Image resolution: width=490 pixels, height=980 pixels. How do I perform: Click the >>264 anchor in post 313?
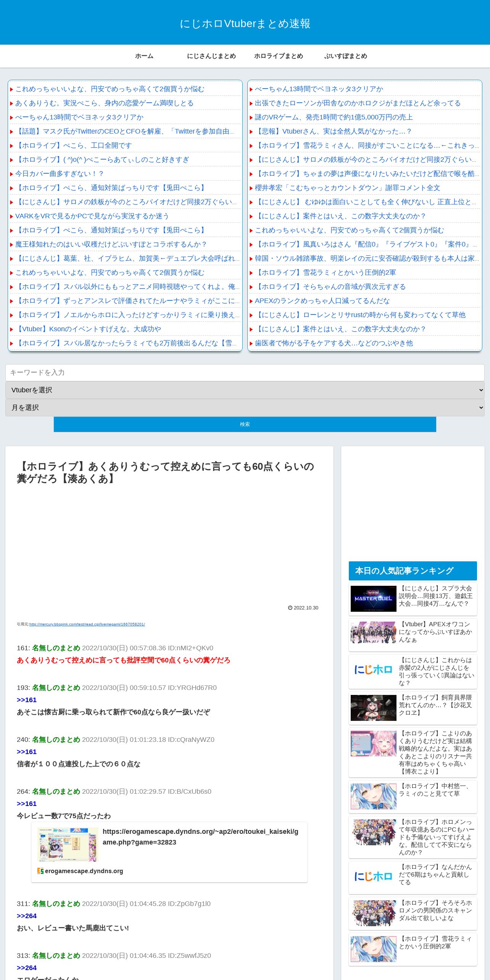click(x=27, y=968)
